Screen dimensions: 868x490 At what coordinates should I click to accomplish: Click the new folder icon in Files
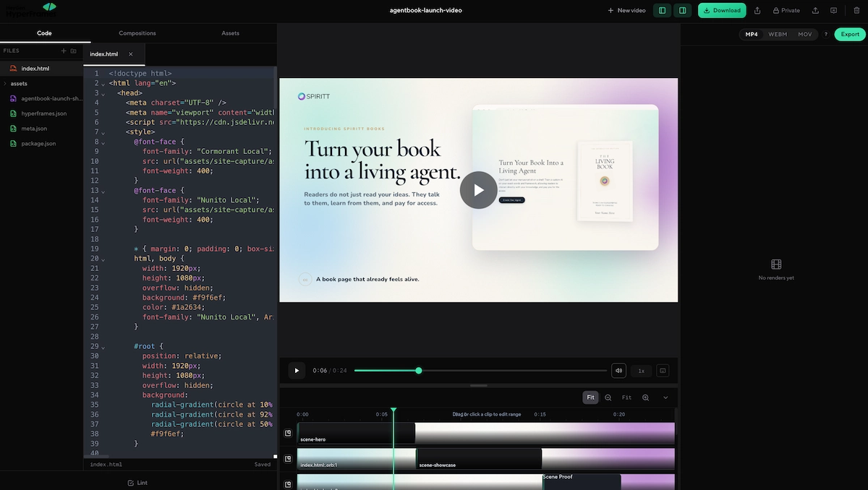pyautogui.click(x=73, y=51)
